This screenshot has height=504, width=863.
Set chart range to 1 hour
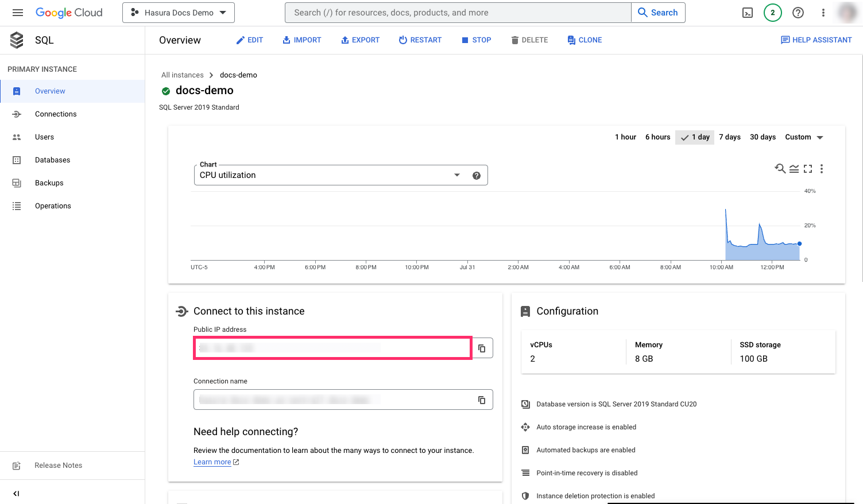tap(625, 137)
